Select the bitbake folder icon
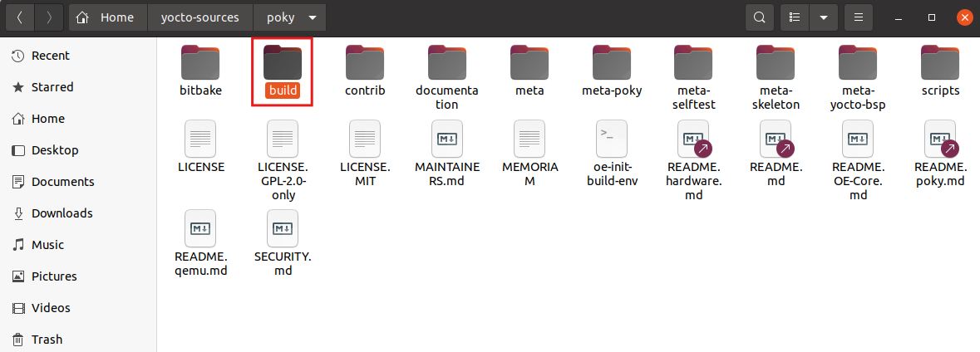 [200, 61]
